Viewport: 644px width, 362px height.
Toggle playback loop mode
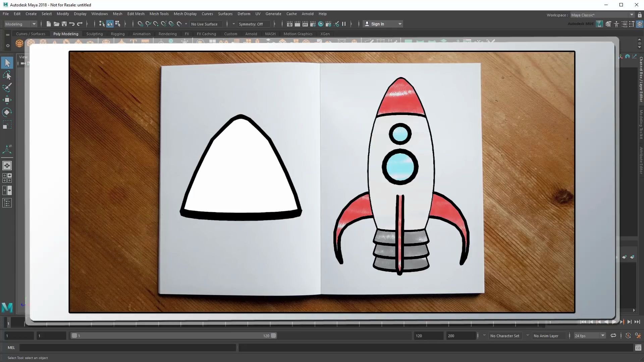pyautogui.click(x=613, y=336)
